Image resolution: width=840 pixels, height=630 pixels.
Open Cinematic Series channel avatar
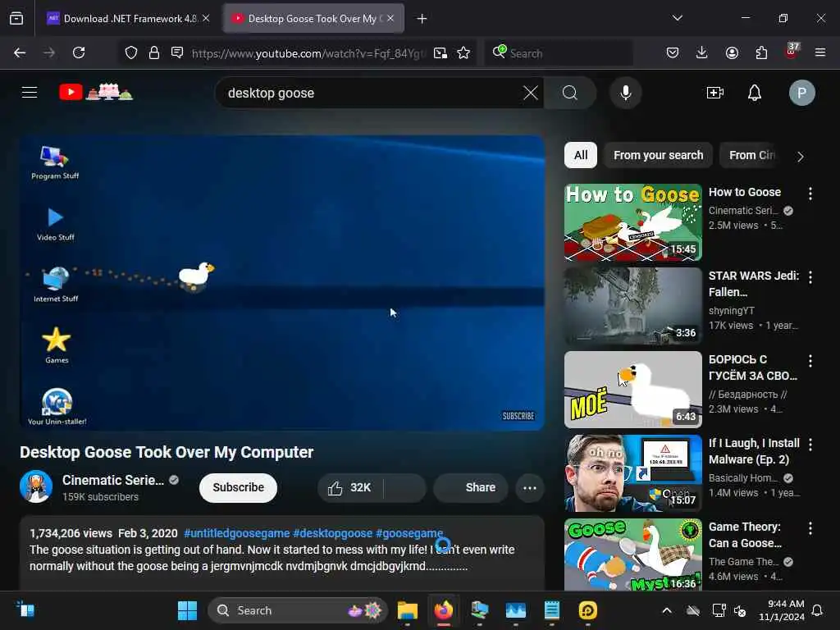36,486
